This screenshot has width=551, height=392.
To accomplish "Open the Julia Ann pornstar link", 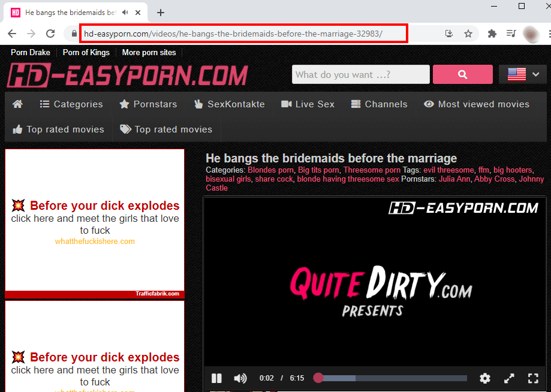I will tap(454, 179).
